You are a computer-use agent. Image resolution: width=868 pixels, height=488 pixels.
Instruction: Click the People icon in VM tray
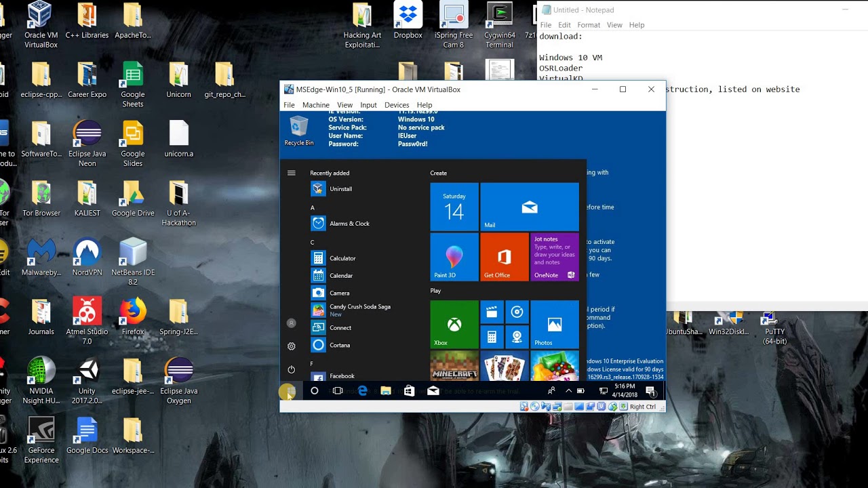click(x=551, y=391)
